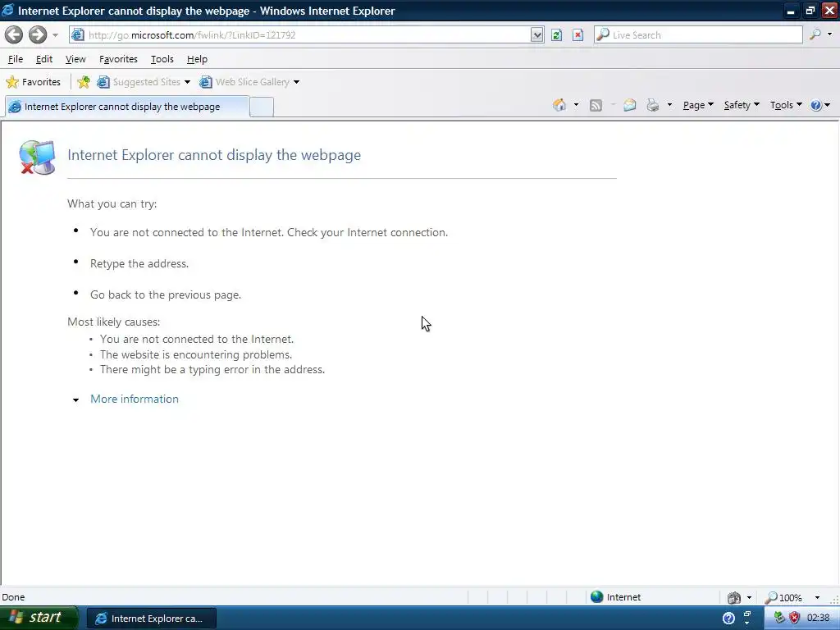Viewport: 840px width, 630px height.
Task: Open the Print options dropdown arrow
Action: point(669,105)
